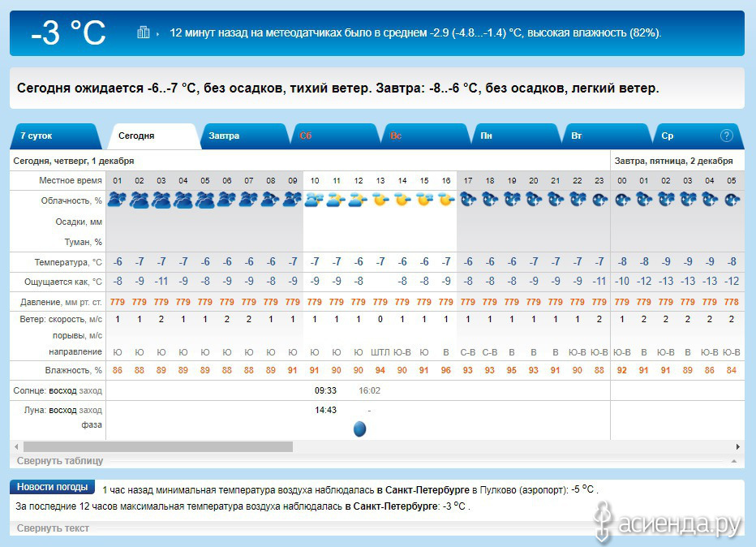Image resolution: width=756 pixels, height=547 pixels.
Task: Click the sun-cloud icon for hour 12
Action: (359, 199)
